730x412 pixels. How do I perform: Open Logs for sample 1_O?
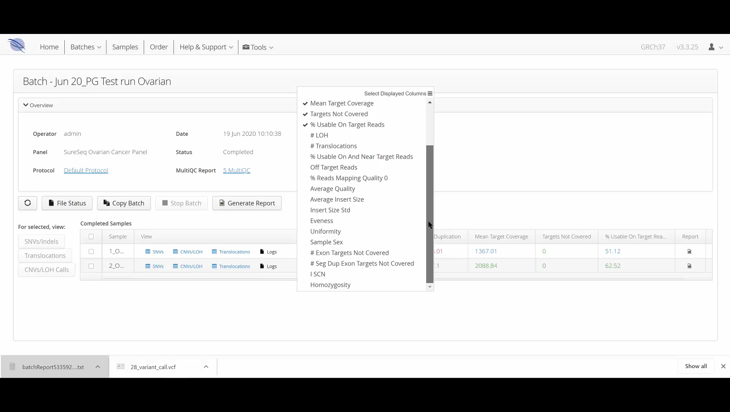(x=268, y=252)
